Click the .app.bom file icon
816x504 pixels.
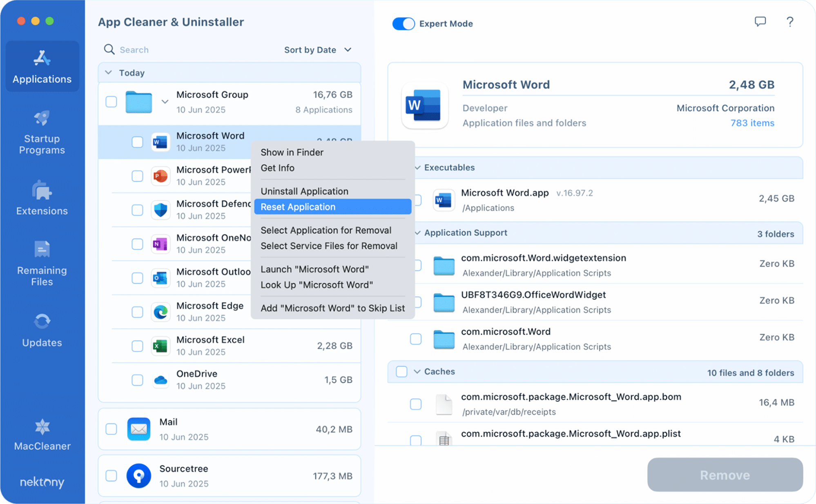pyautogui.click(x=444, y=404)
